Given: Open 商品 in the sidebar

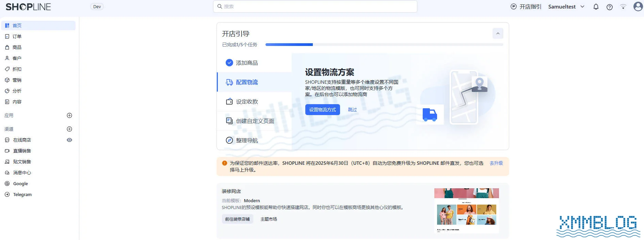Looking at the screenshot, I should tap(38, 47).
